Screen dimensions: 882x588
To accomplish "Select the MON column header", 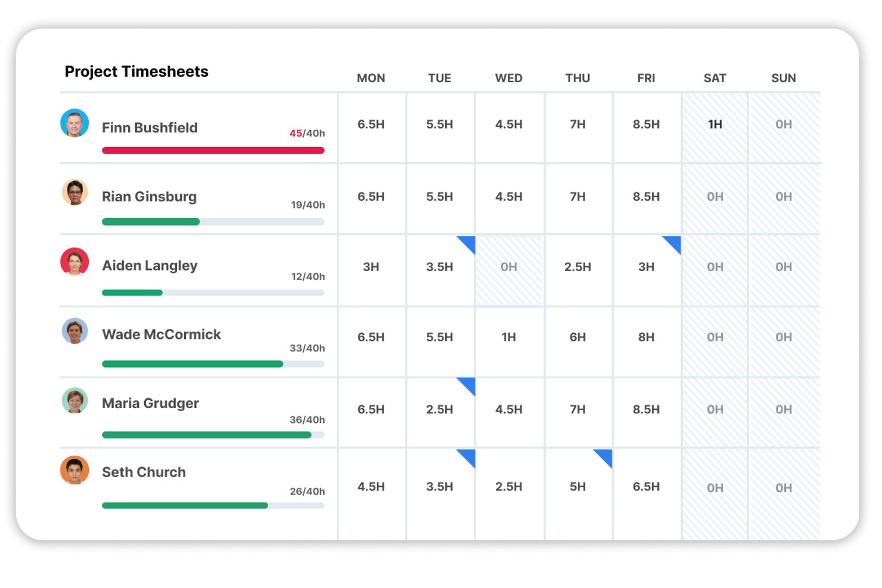I will (371, 78).
